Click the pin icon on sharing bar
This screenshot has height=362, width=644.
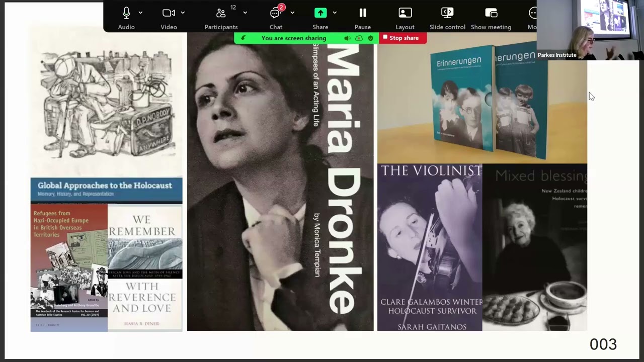coord(243,38)
